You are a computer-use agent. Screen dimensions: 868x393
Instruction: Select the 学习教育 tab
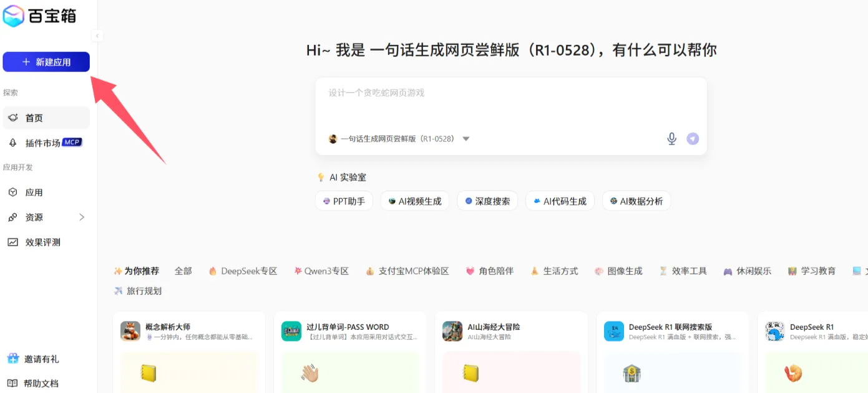pyautogui.click(x=812, y=271)
